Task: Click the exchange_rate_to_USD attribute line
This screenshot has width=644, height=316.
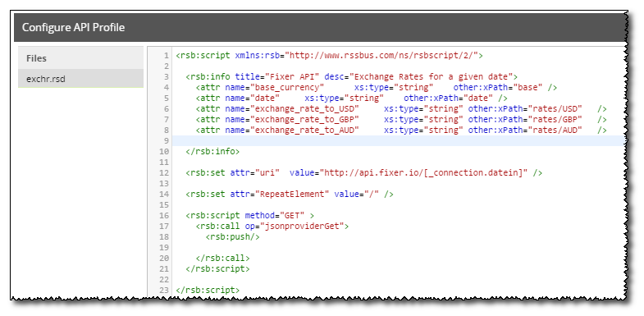Action: coord(401,108)
